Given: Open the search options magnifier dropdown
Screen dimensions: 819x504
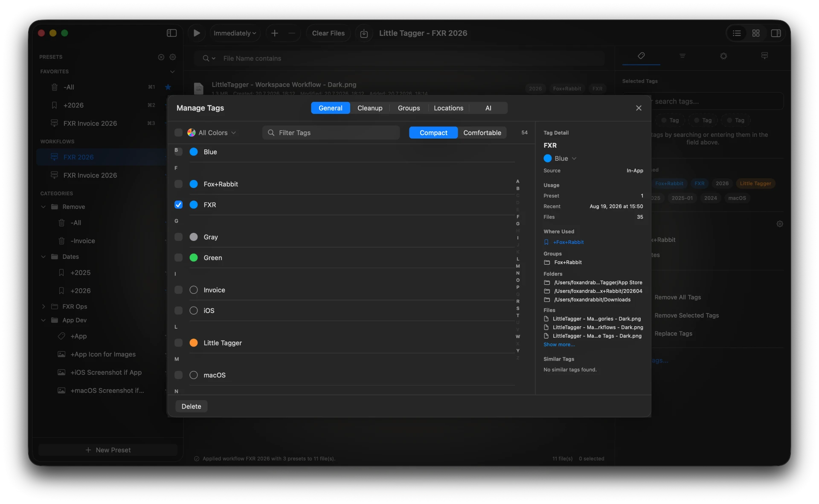Looking at the screenshot, I should (x=209, y=58).
